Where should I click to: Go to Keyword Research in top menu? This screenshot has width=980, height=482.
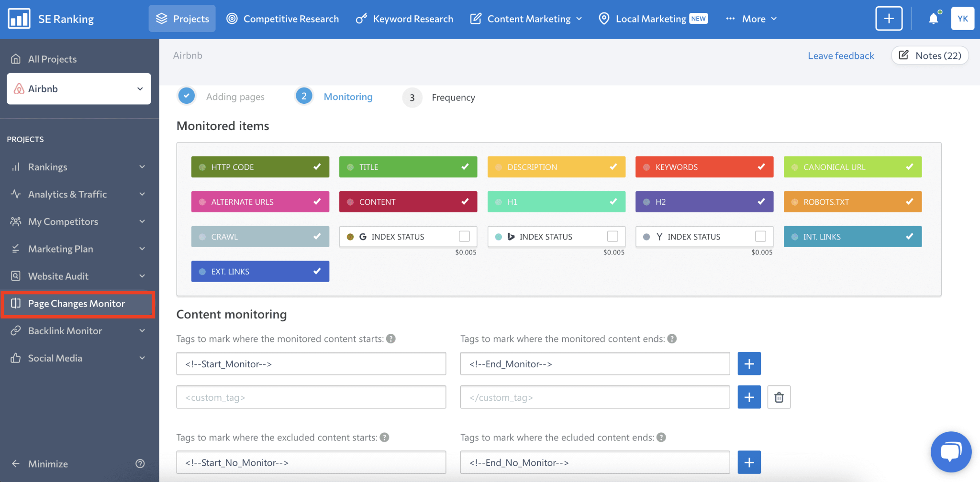point(405,19)
